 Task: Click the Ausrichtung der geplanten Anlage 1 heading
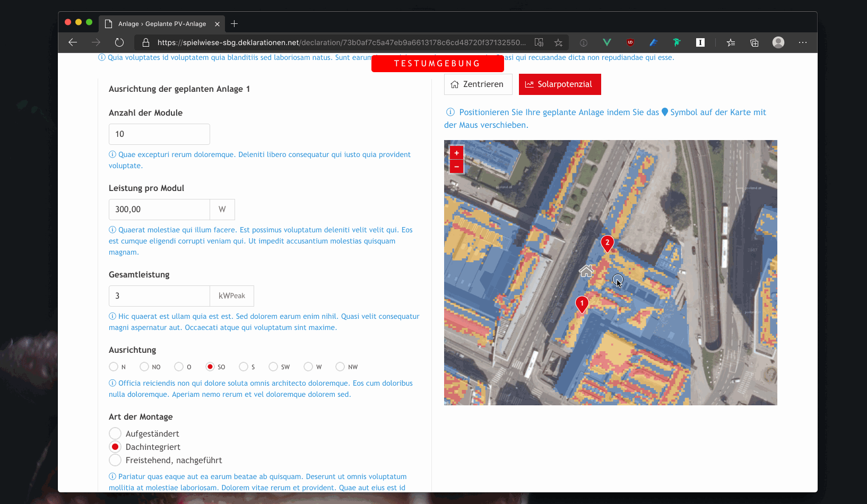pos(179,89)
